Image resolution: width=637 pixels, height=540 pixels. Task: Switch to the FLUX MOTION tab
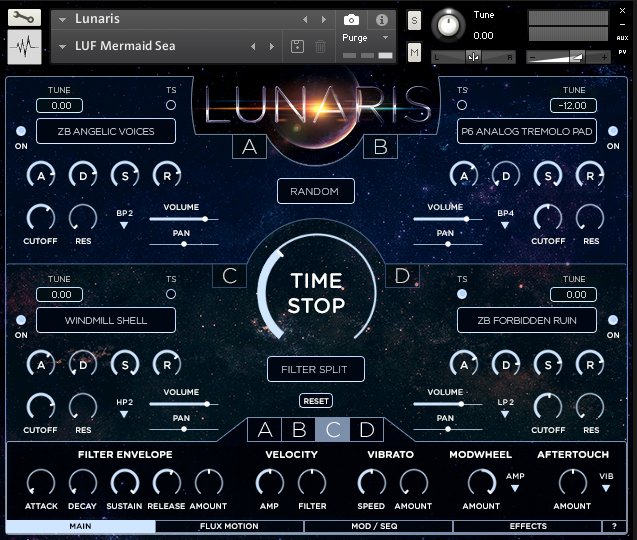(229, 526)
